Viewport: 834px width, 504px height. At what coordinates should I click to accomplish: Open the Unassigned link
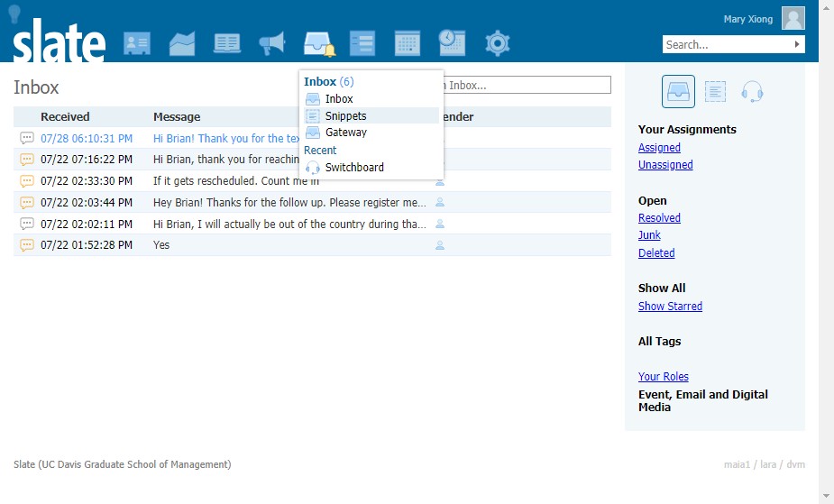click(665, 165)
